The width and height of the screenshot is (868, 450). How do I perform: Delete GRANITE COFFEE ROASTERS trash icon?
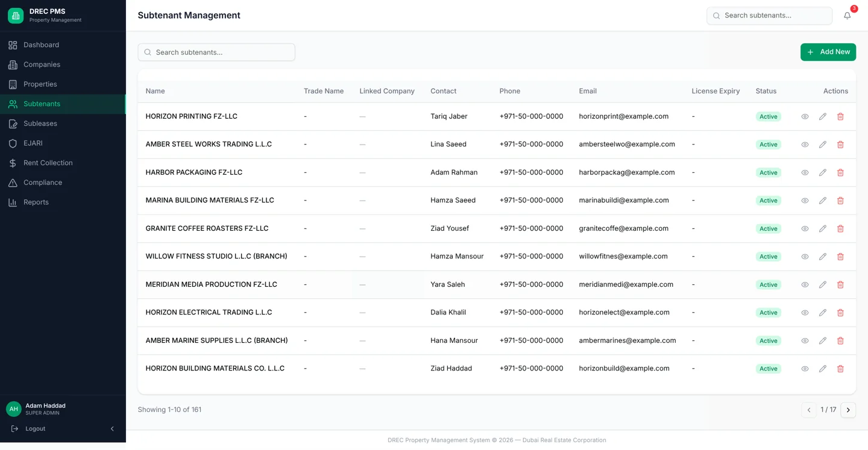[x=840, y=229]
